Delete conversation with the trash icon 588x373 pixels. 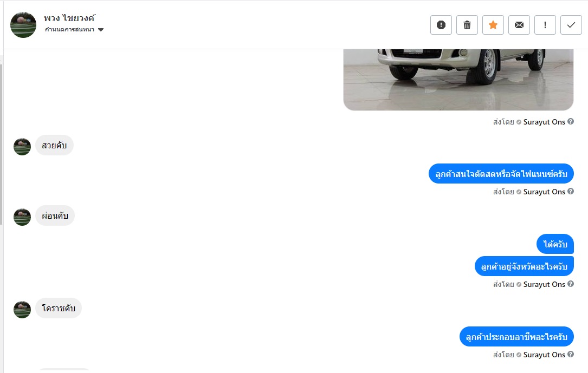[x=467, y=25]
